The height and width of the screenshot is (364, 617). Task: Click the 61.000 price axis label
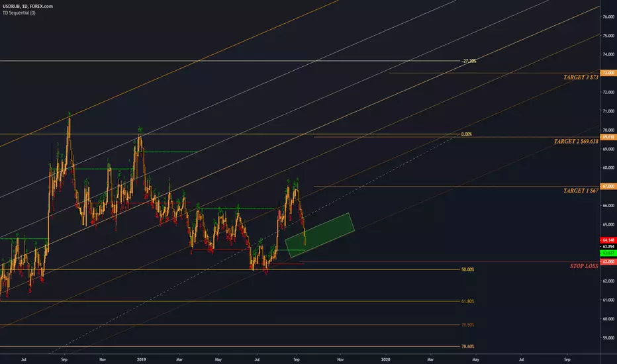608,300
